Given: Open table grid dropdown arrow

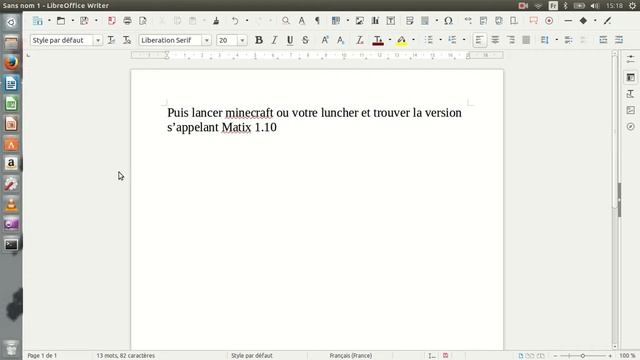Looking at the screenshot, I should pyautogui.click(x=348, y=21).
